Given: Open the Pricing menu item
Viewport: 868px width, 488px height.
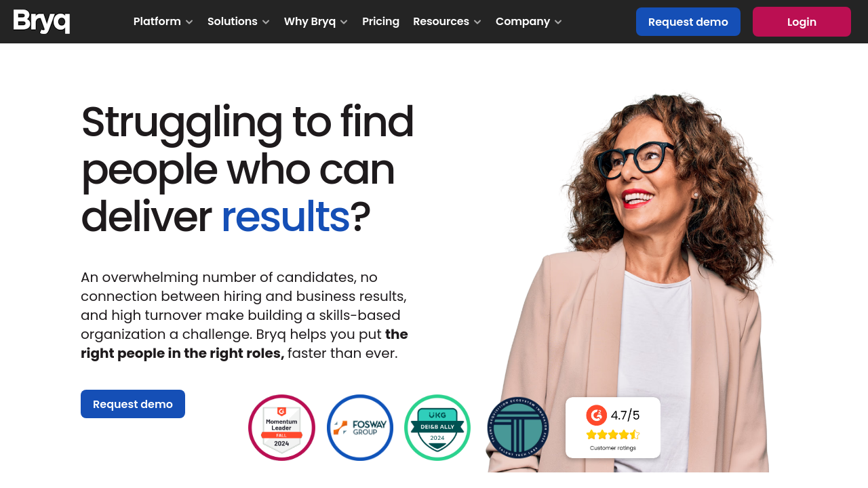Looking at the screenshot, I should (380, 21).
